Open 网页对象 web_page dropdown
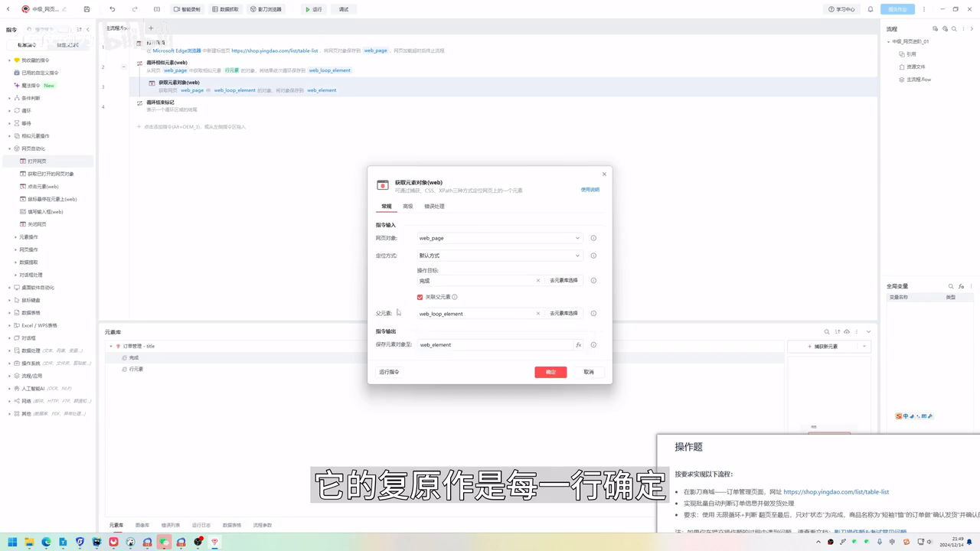Viewport: 980px width, 551px height. (x=500, y=238)
